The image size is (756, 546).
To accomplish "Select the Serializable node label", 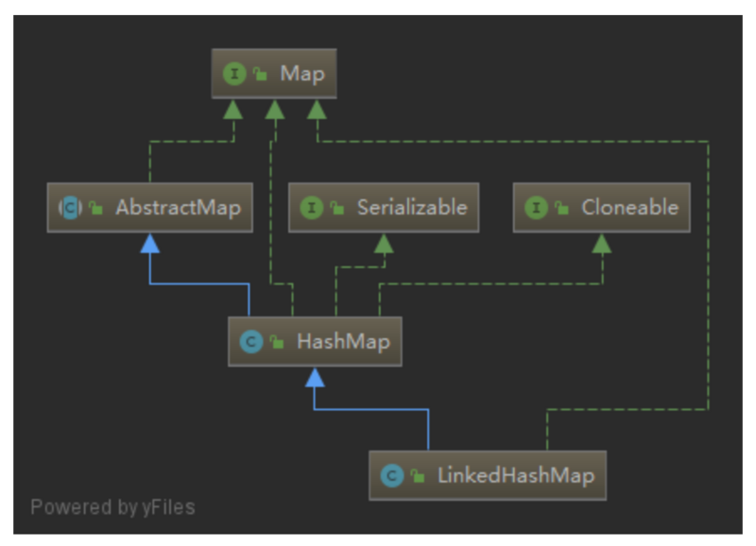I will pos(411,208).
